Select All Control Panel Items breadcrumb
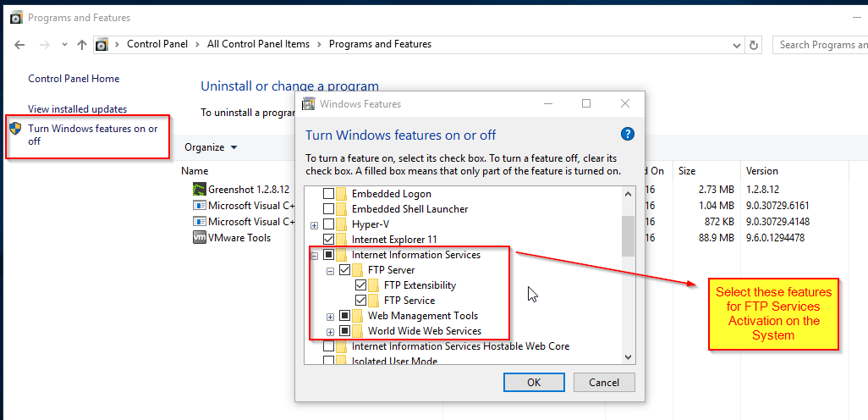The height and width of the screenshot is (420, 868). click(x=259, y=44)
